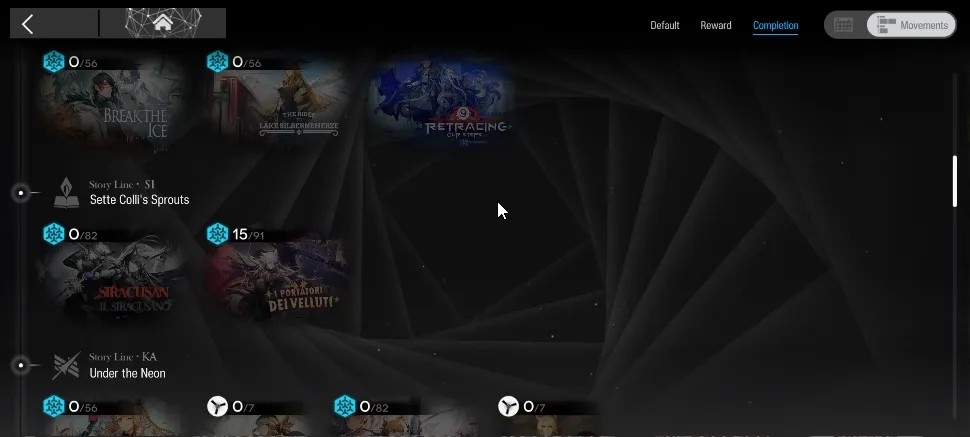The image size is (970, 437).
Task: Click the timeline node for Sette Colli's Sprouts
Action: (21, 193)
